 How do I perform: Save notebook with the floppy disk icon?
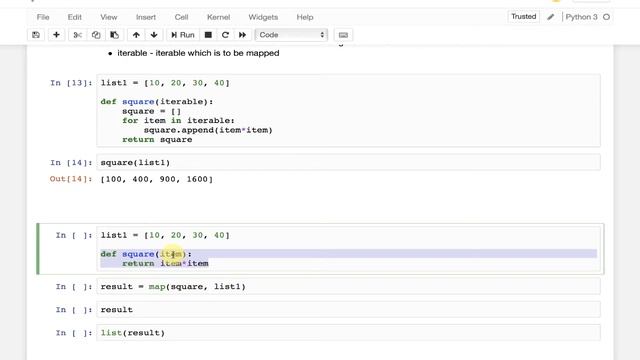(x=36, y=35)
